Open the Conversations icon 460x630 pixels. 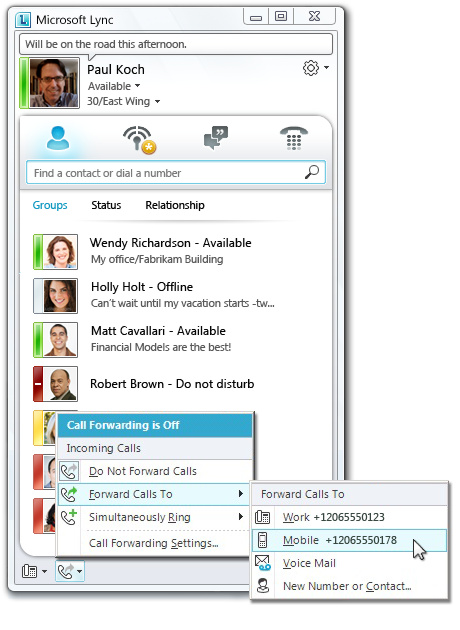pyautogui.click(x=216, y=138)
